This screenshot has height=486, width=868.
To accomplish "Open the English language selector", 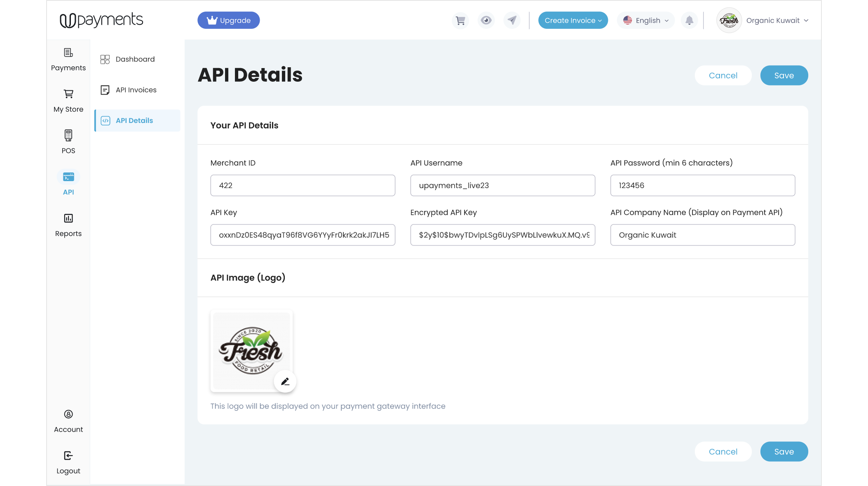I will pos(645,20).
